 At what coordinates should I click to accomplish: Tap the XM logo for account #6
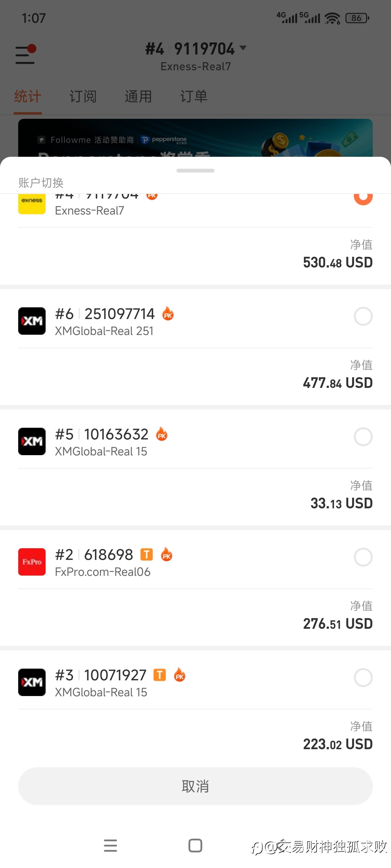coord(32,321)
